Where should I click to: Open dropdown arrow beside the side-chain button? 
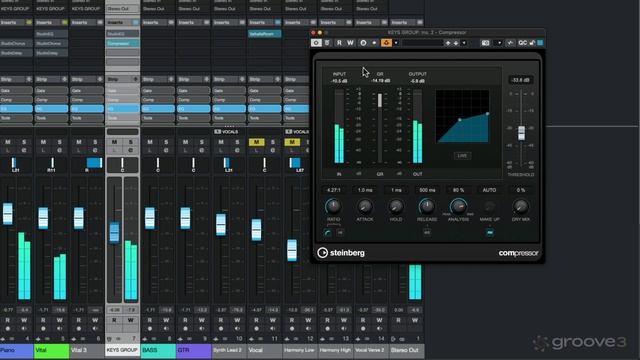coord(396,43)
